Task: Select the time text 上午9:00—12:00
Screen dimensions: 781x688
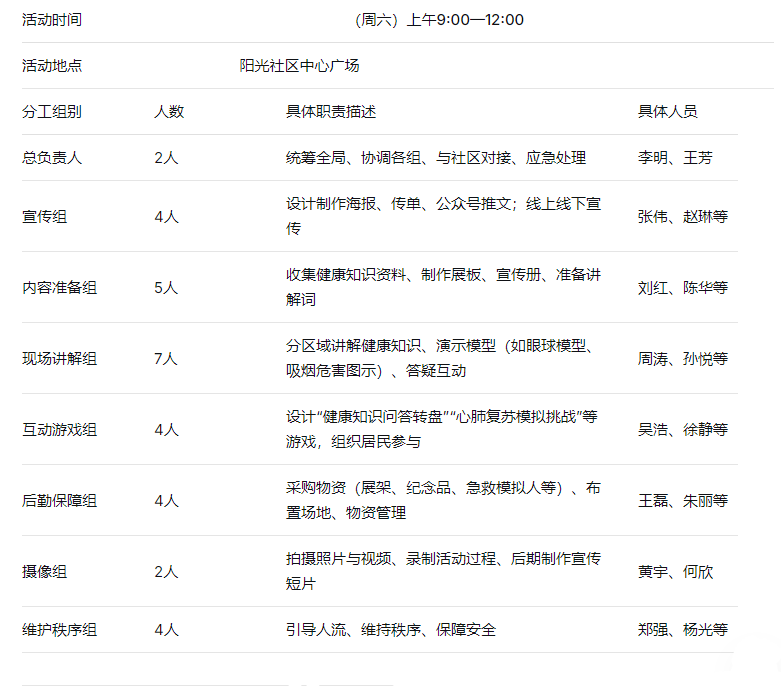Action: tap(465, 20)
